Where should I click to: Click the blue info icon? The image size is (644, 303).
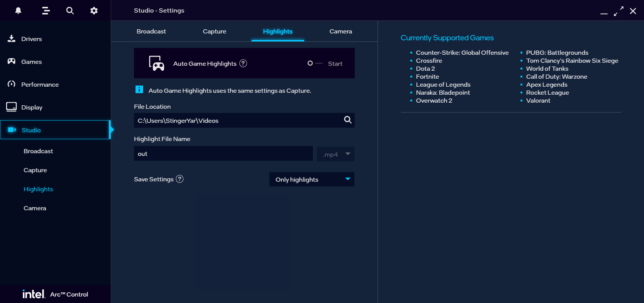(139, 90)
